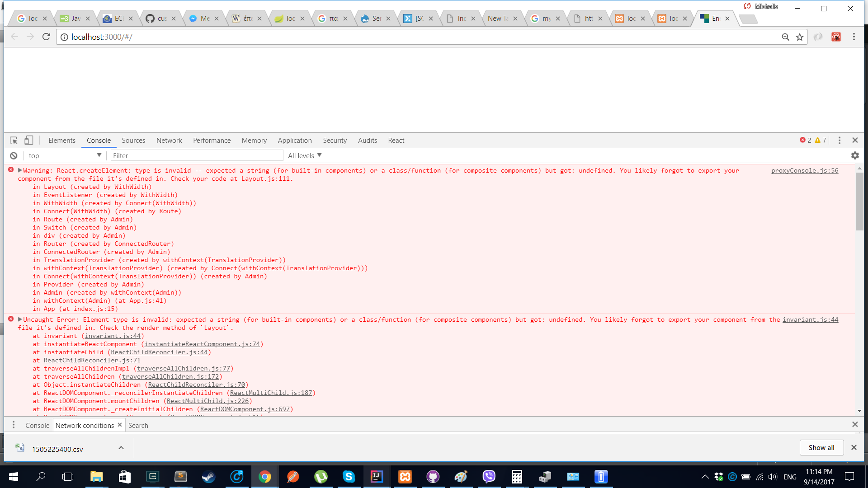Open the drawer's three-dot menu

tap(14, 425)
